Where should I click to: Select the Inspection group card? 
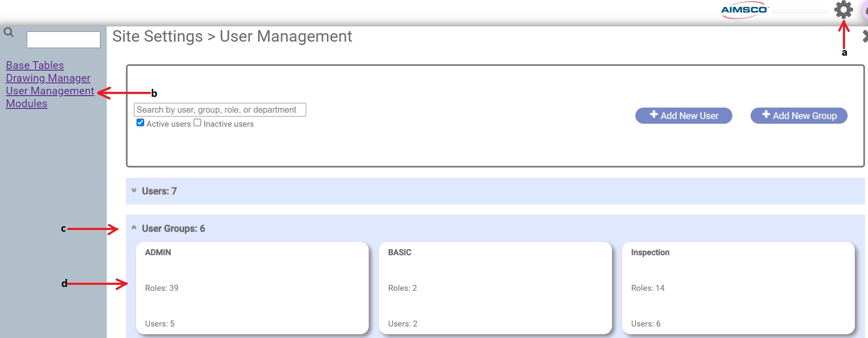tap(738, 288)
